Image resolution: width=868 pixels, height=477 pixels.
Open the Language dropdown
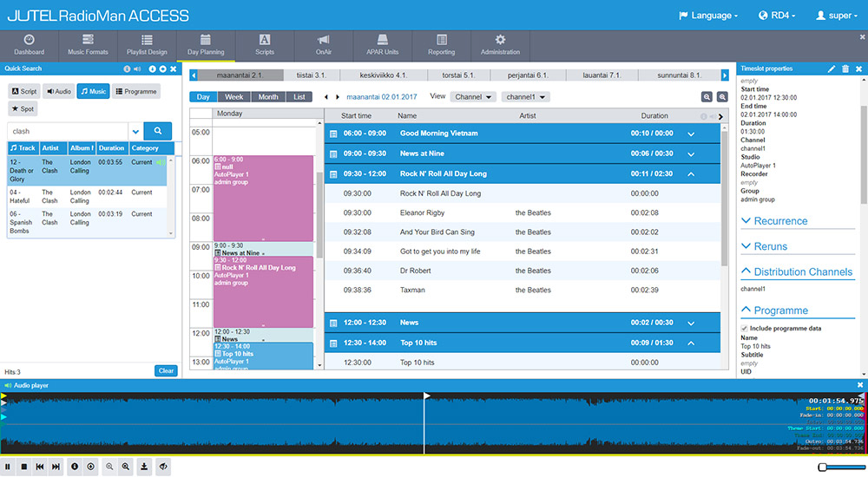708,16
